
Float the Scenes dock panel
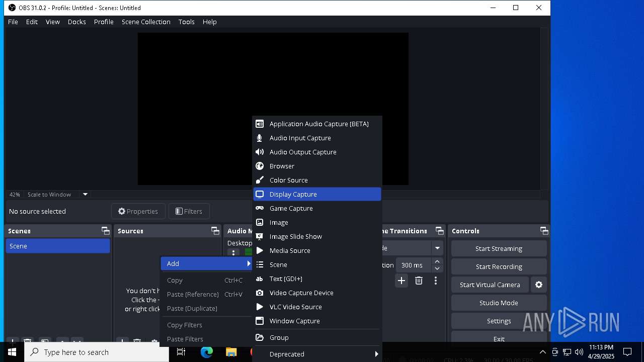[x=105, y=231]
